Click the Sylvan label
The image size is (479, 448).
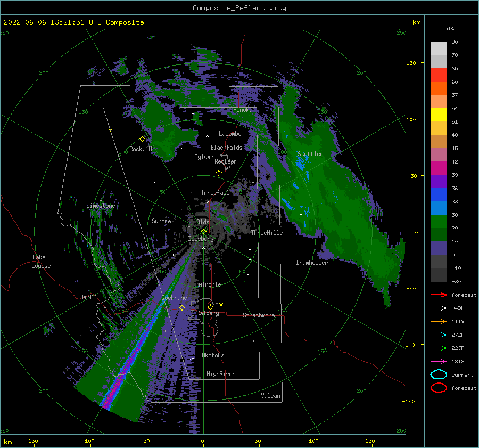pyautogui.click(x=204, y=157)
